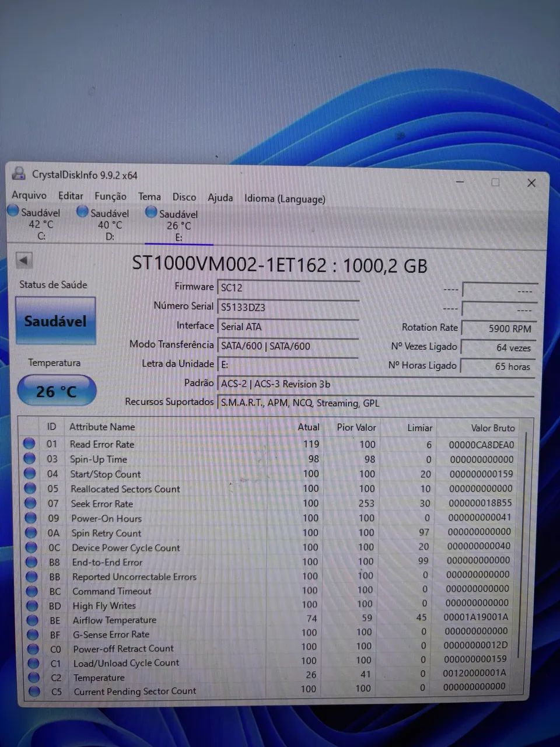Select raw value 00120000001A
Image resolution: width=560 pixels, height=747 pixels.
474,673
